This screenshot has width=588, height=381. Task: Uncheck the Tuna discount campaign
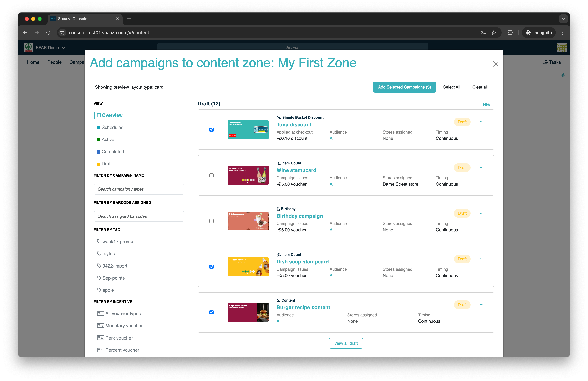[212, 129]
